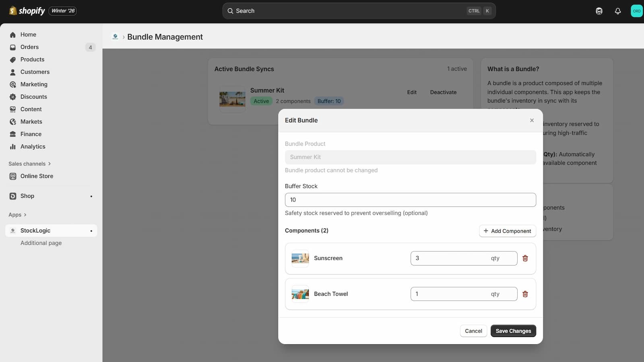This screenshot has width=644, height=362.
Task: Click the Buffer Stock input field
Action: click(410, 200)
